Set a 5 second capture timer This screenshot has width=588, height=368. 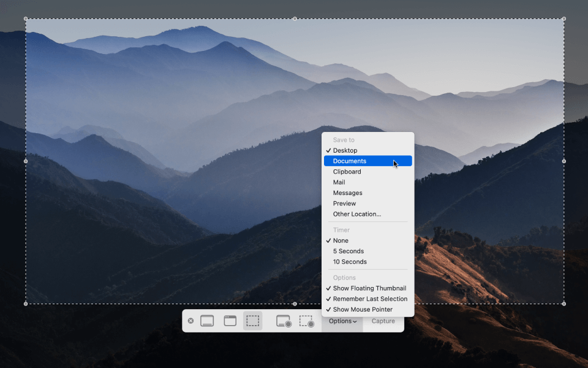349,251
